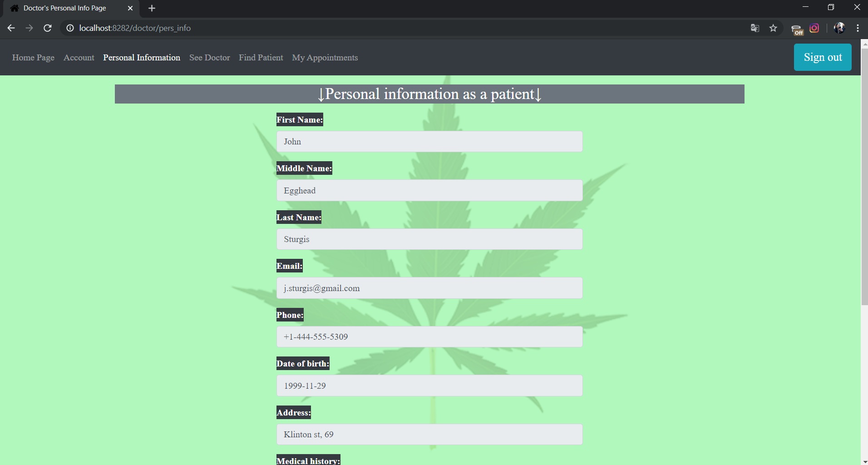Click the Address label
Image resolution: width=868 pixels, height=465 pixels.
[294, 413]
